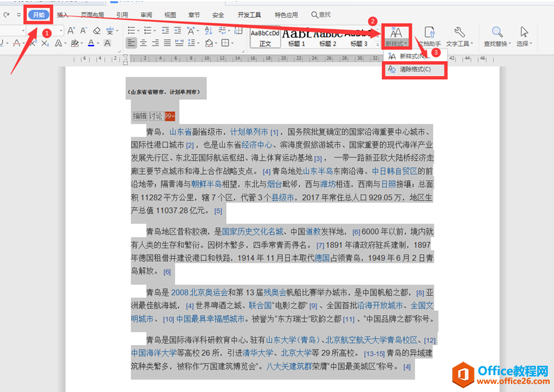The height and width of the screenshot is (392, 554).
Task: Increase font size with A+ icon
Action: coord(71,31)
